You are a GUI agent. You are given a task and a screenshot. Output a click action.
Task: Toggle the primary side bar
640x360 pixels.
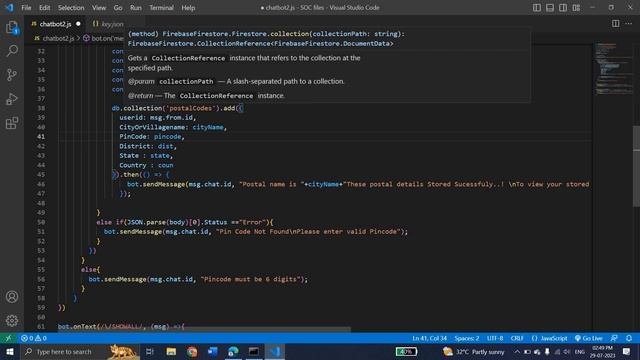click(x=537, y=7)
